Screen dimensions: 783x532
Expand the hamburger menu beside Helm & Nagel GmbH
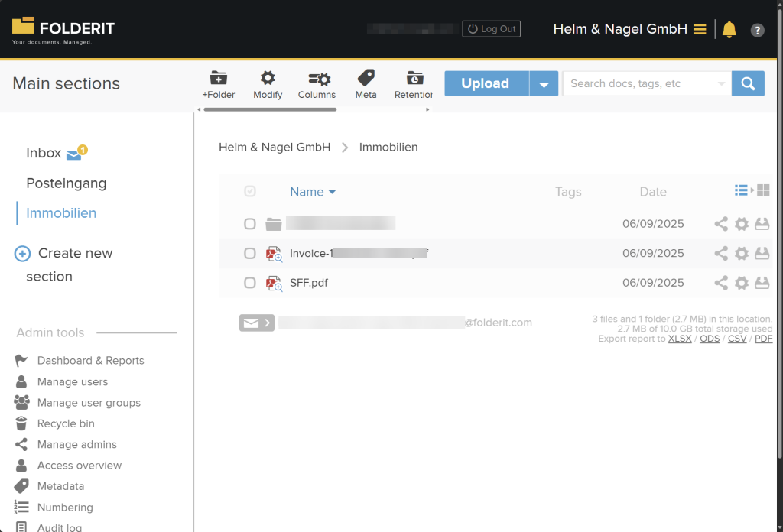click(x=700, y=28)
